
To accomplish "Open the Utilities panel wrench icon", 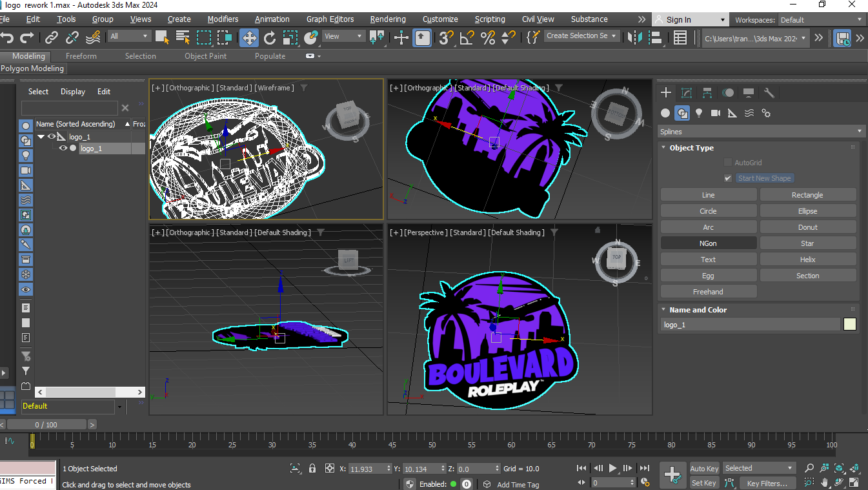I will point(769,93).
